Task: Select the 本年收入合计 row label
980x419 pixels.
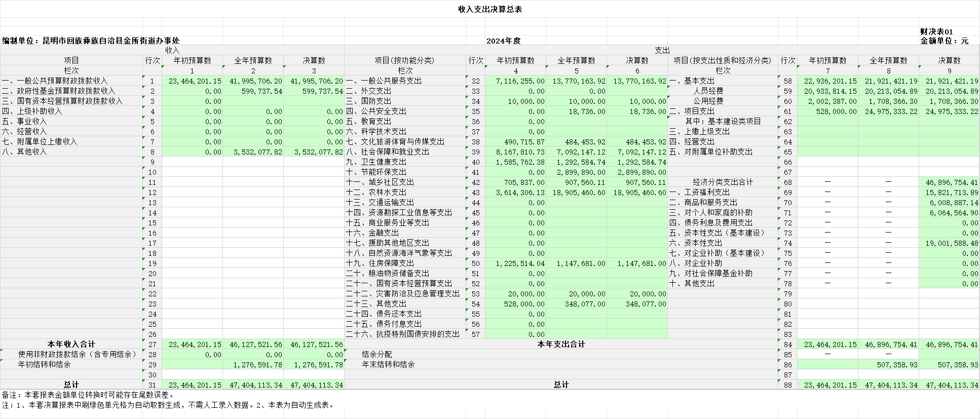Action: [71, 344]
